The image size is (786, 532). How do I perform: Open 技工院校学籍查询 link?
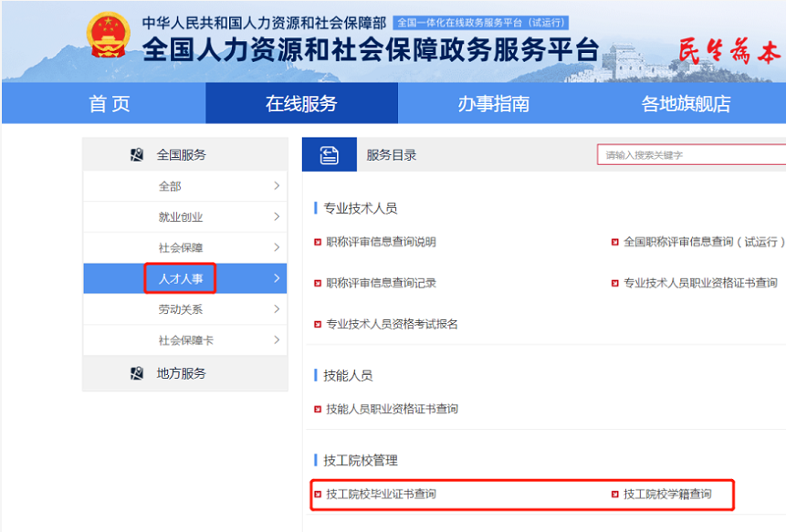click(x=667, y=495)
